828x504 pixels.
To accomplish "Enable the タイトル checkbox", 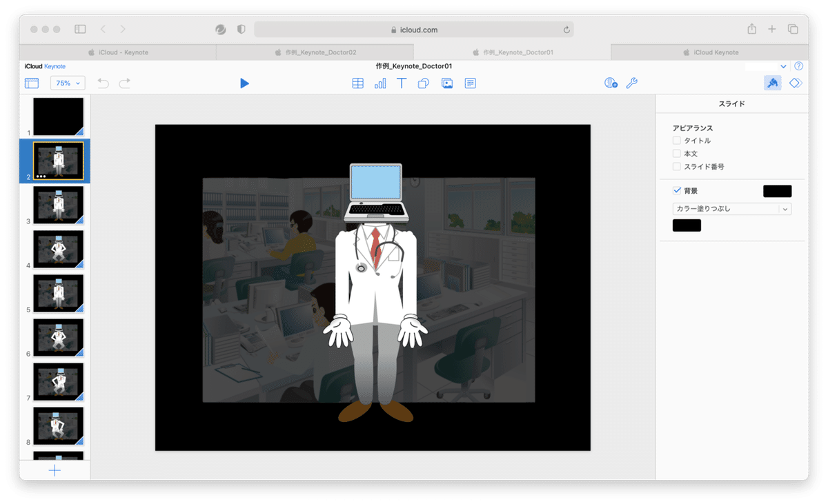I will 676,141.
